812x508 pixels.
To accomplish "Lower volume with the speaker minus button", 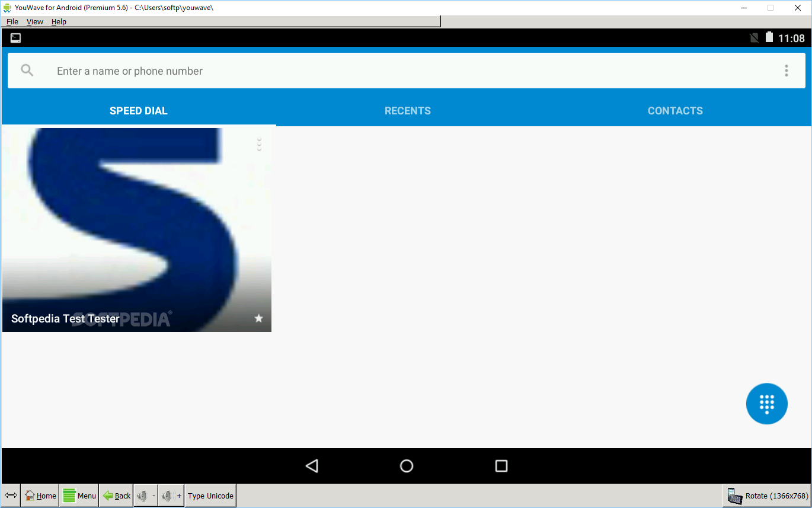I will pyautogui.click(x=146, y=496).
